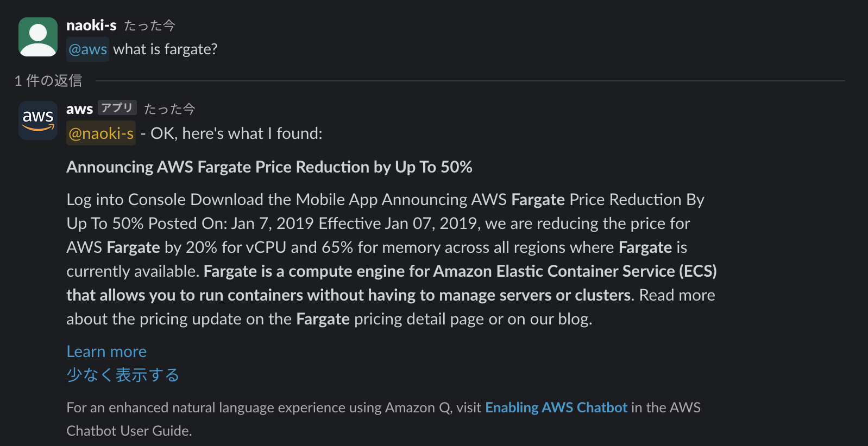
Task: Click timestamp beside the アプリ badge
Action: click(169, 109)
